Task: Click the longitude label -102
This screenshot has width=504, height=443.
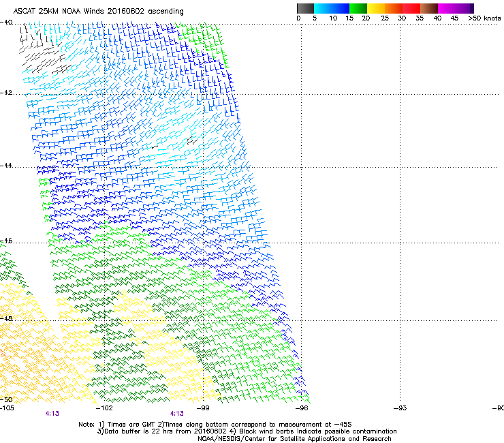Action: [104, 408]
